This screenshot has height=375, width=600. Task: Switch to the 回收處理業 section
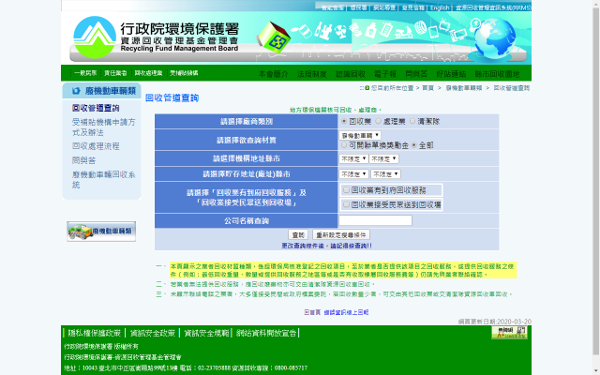tap(148, 73)
